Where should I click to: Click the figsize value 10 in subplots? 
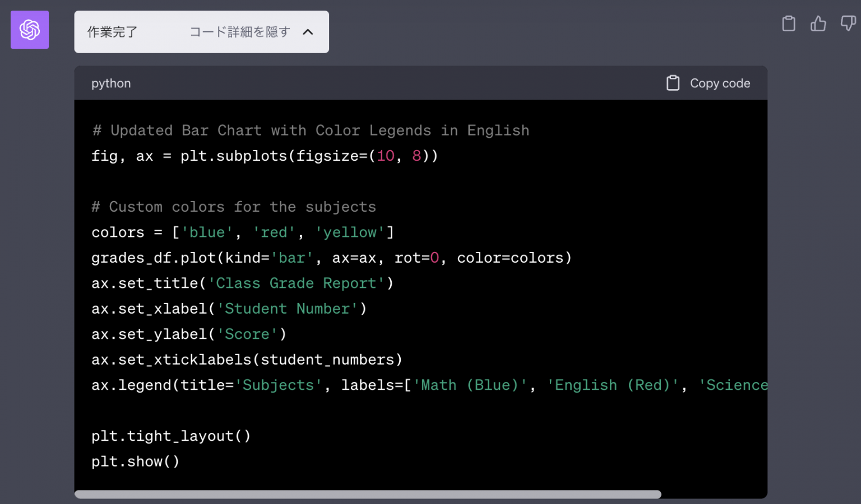(386, 156)
